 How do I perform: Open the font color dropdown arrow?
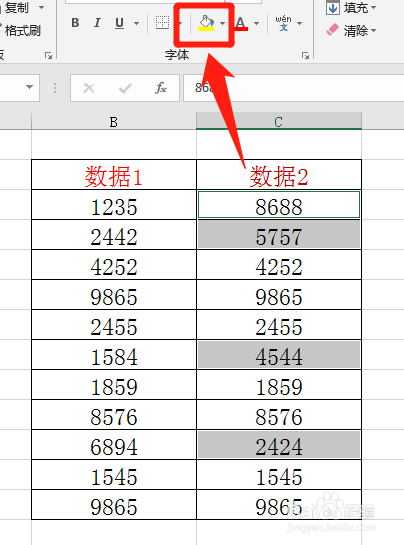point(257,24)
